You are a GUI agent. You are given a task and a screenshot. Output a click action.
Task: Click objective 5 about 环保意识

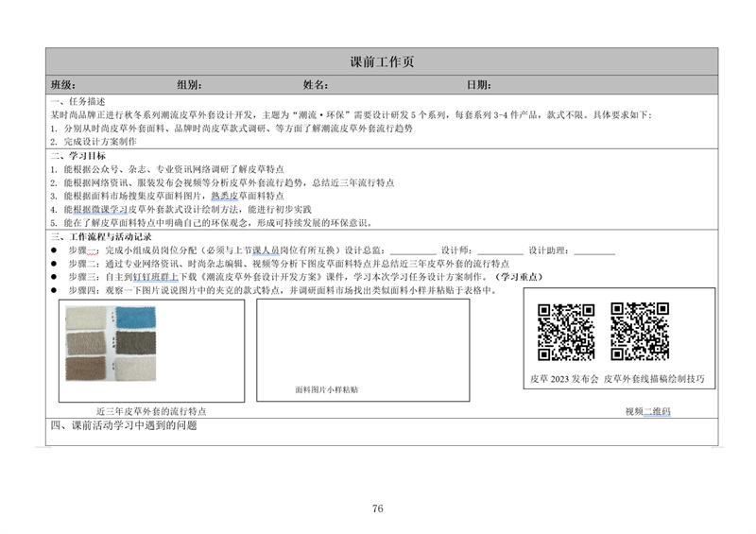pyautogui.click(x=211, y=223)
